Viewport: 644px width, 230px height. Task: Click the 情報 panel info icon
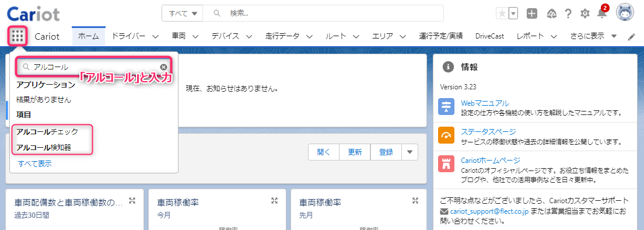pyautogui.click(x=448, y=67)
